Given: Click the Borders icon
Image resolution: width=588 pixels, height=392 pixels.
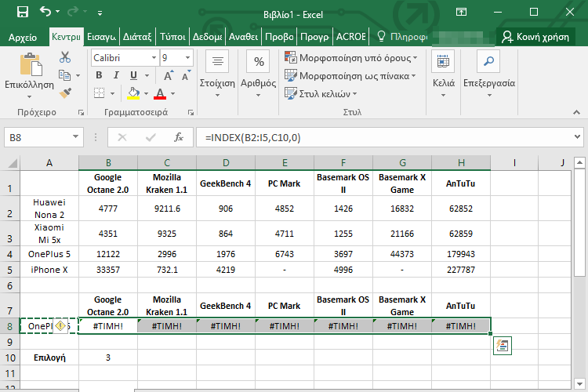Looking at the screenshot, I should [99, 93].
